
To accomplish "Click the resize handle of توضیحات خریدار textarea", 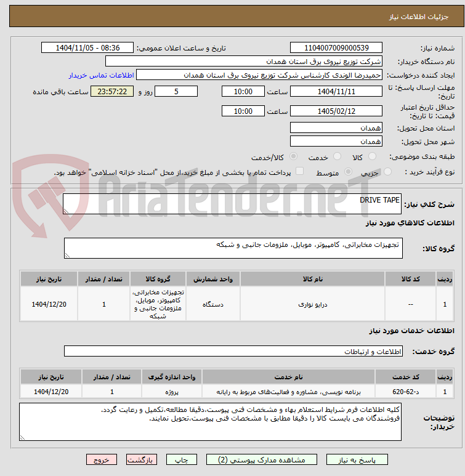I will (22, 437).
